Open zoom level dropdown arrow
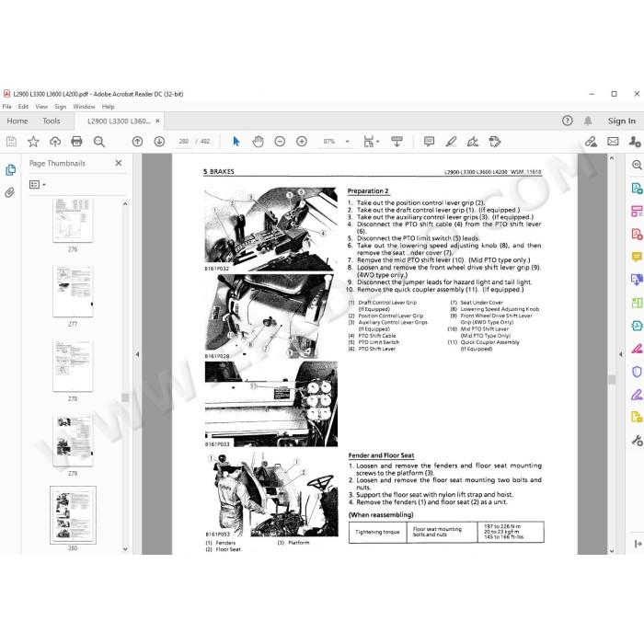644x644 pixels. click(x=348, y=142)
